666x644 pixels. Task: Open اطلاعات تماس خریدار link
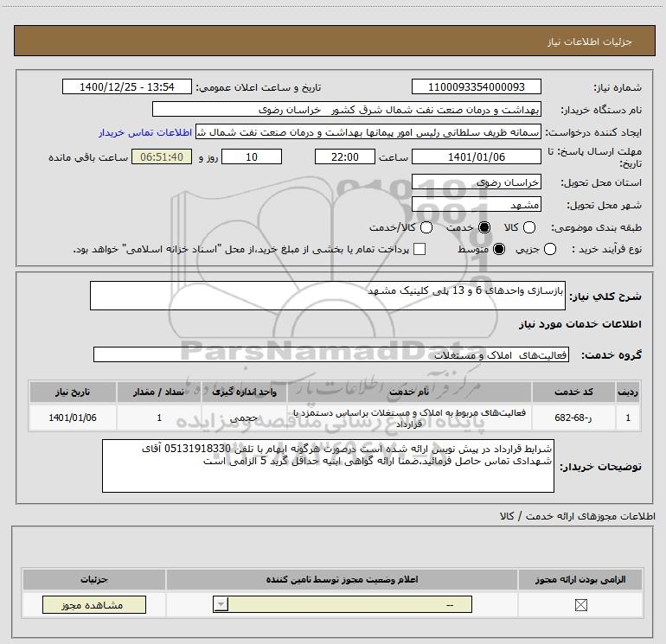(145, 132)
